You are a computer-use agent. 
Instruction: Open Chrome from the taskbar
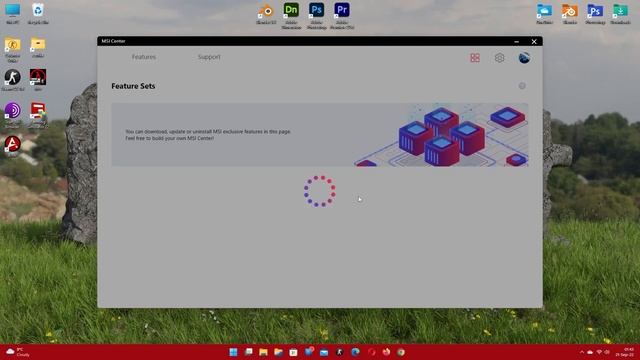point(401,352)
